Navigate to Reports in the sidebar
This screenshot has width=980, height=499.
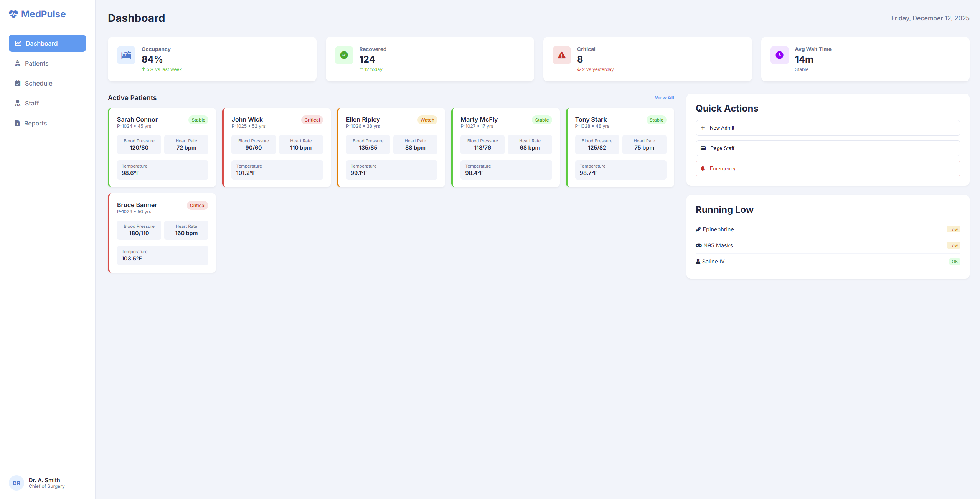click(35, 124)
